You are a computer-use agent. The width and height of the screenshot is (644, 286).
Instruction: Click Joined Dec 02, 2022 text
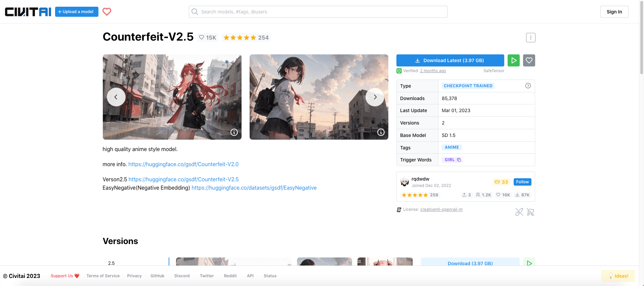[x=431, y=186]
